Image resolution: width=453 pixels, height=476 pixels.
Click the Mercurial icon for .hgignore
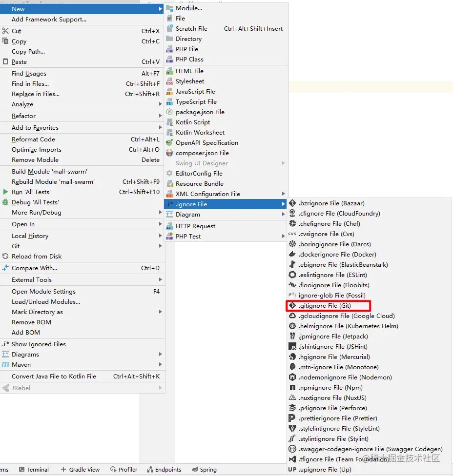coord(292,357)
